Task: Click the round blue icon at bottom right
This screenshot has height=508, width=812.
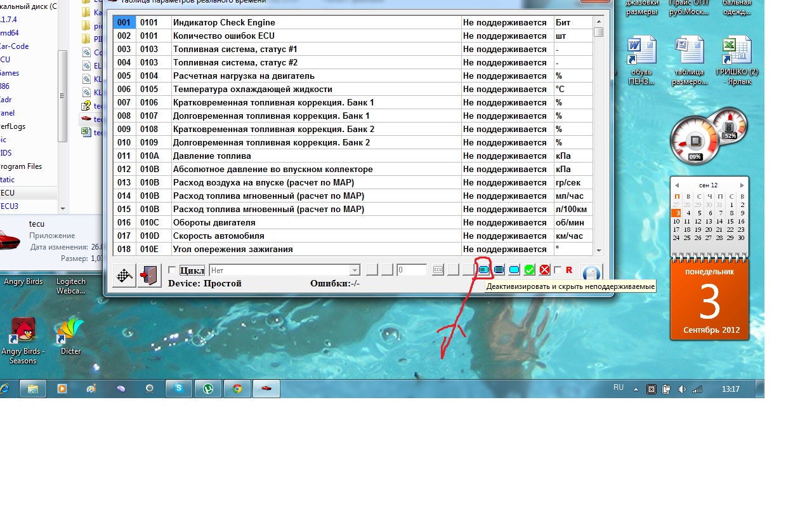Action: [x=591, y=274]
